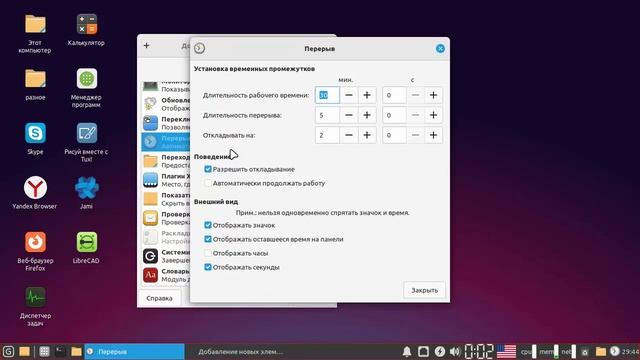Open the разное folder icon
Screen dimensions: 640x360
[x=35, y=84]
